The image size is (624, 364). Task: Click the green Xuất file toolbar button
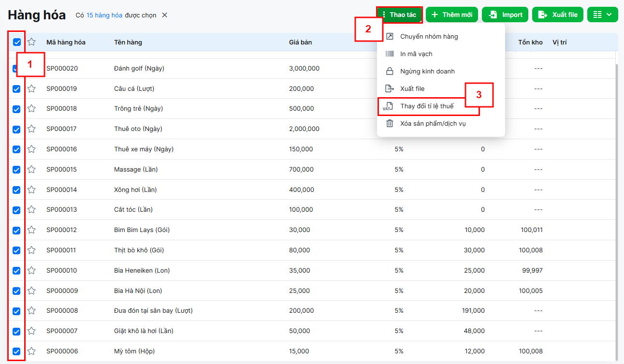point(558,15)
